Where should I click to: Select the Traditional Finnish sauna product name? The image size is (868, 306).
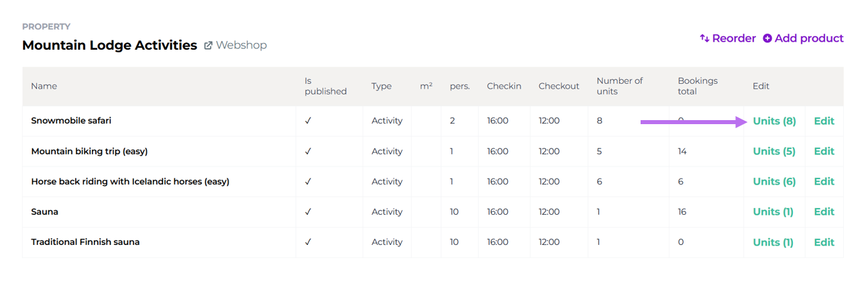click(85, 242)
